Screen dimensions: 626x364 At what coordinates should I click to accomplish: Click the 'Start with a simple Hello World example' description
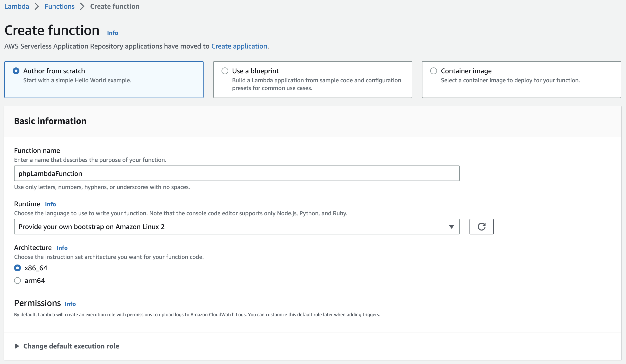(x=77, y=80)
